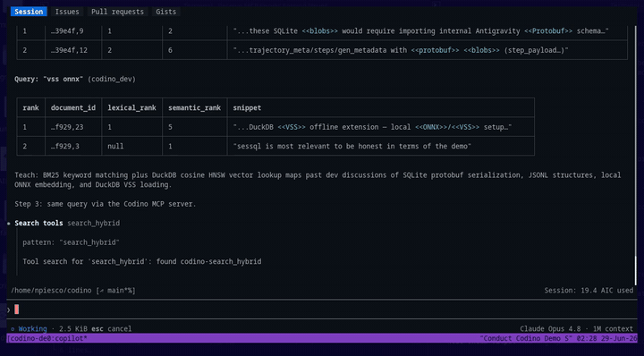The image size is (644, 356).
Task: Click the DuckDB VSS offline extension snippet
Action: (x=372, y=127)
